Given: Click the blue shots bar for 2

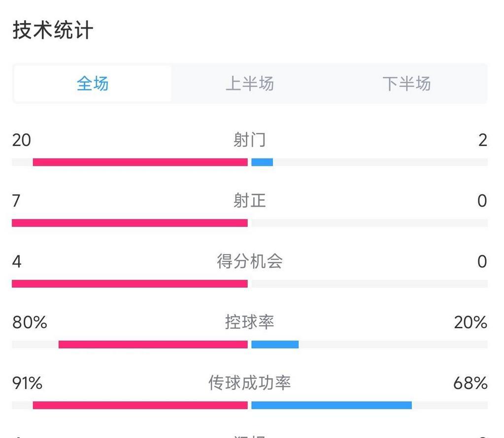Looking at the screenshot, I should click(262, 162).
